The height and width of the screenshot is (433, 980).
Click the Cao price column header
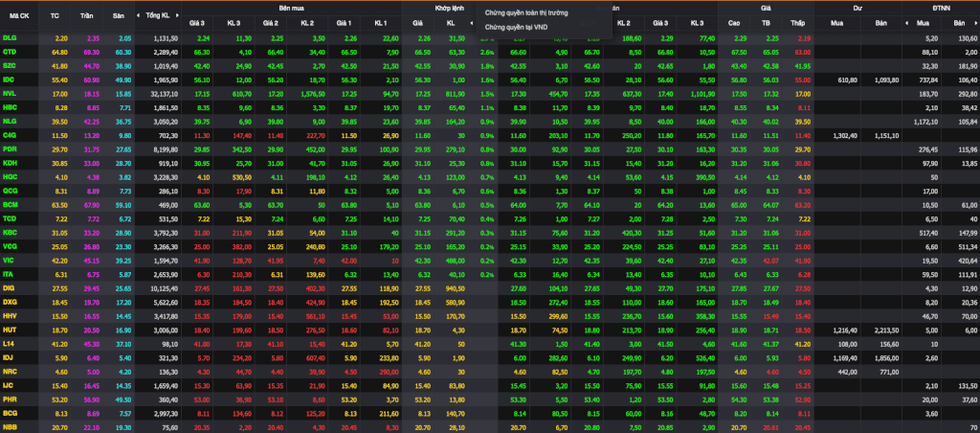pyautogui.click(x=734, y=23)
